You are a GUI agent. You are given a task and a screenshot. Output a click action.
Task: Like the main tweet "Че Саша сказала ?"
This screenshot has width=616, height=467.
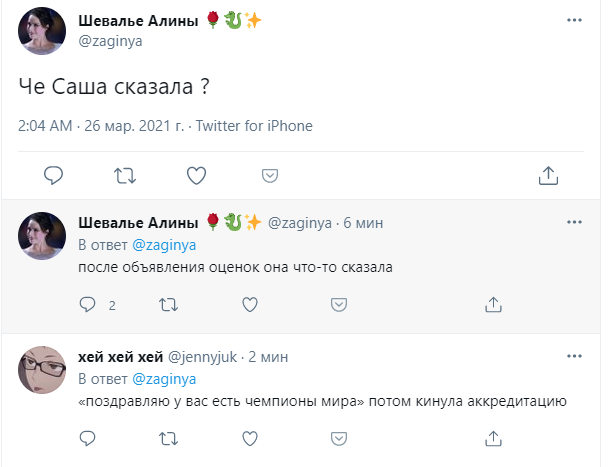197,175
